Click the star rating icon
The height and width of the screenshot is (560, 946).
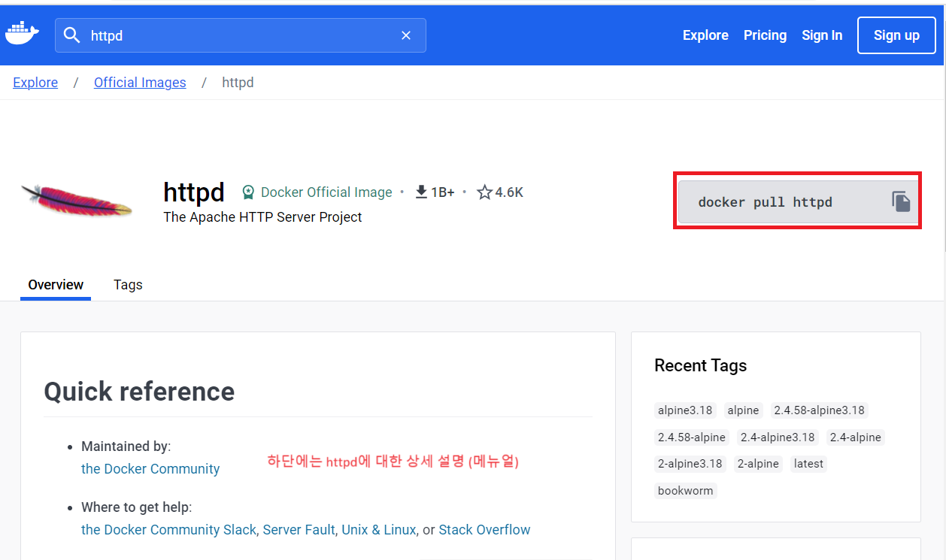point(484,192)
